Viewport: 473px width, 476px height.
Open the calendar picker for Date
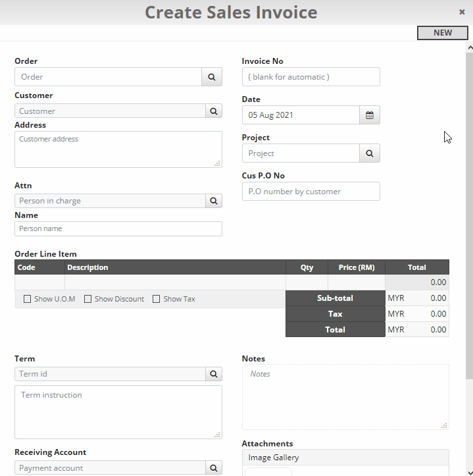[370, 115]
